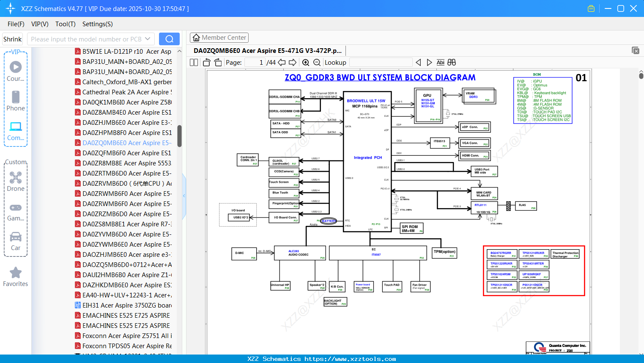Toggle the two-page view icon
The width and height of the screenshot is (644, 363).
click(x=194, y=62)
